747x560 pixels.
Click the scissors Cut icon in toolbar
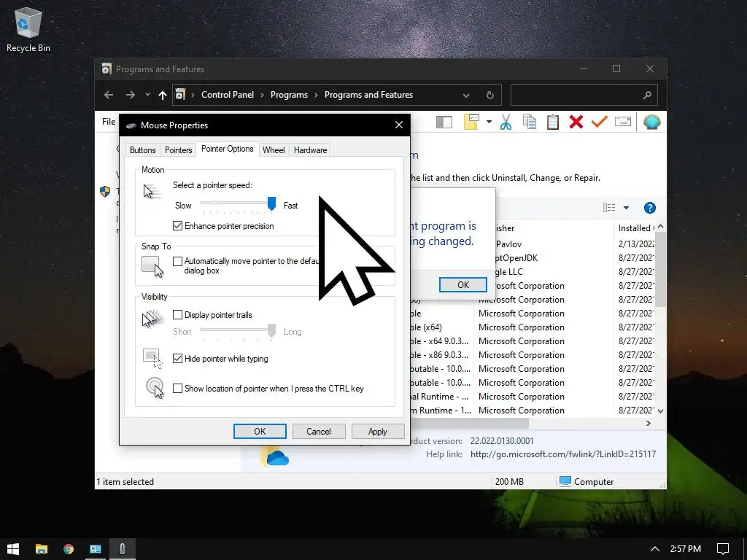(x=506, y=122)
